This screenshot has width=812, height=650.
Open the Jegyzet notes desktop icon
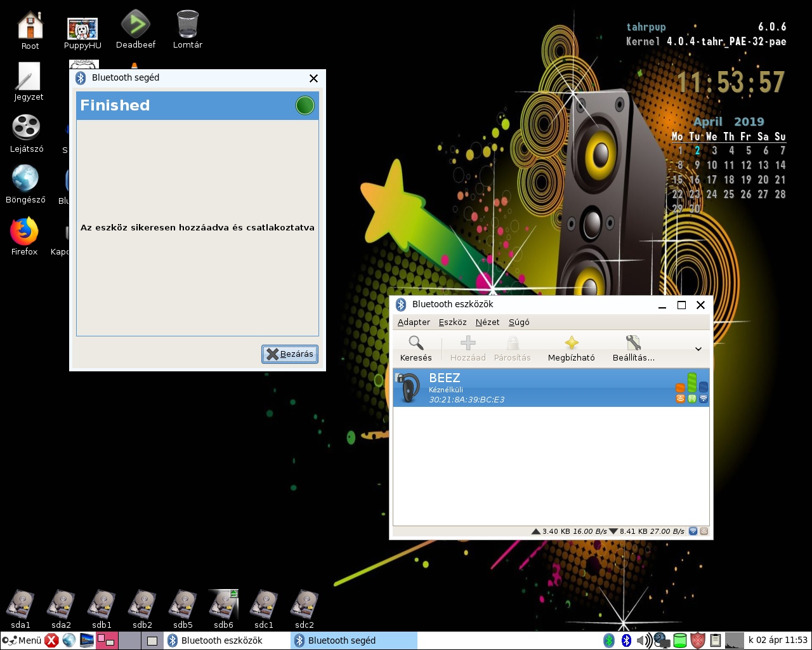coord(29,82)
